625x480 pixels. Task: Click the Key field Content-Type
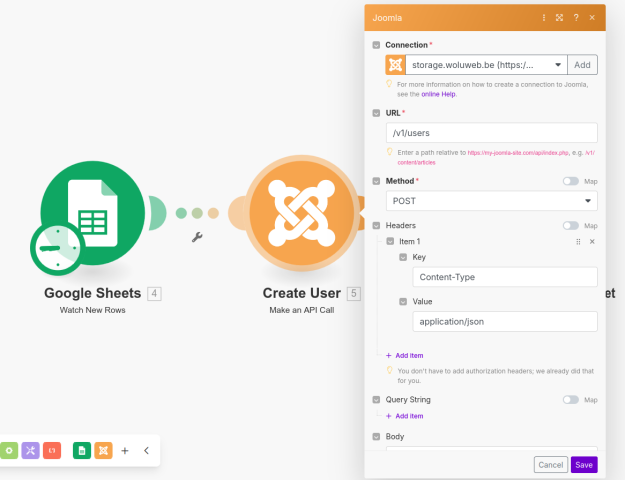pyautogui.click(x=505, y=277)
